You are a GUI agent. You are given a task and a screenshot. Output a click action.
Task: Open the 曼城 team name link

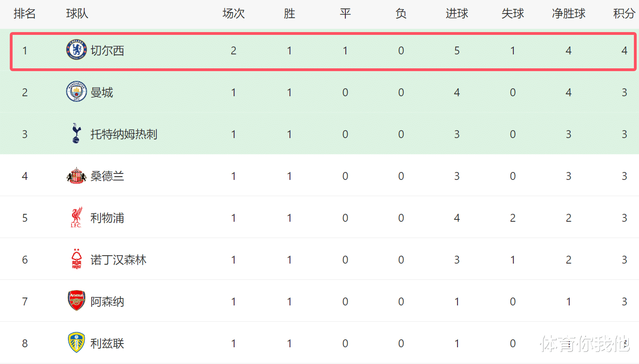pyautogui.click(x=102, y=93)
